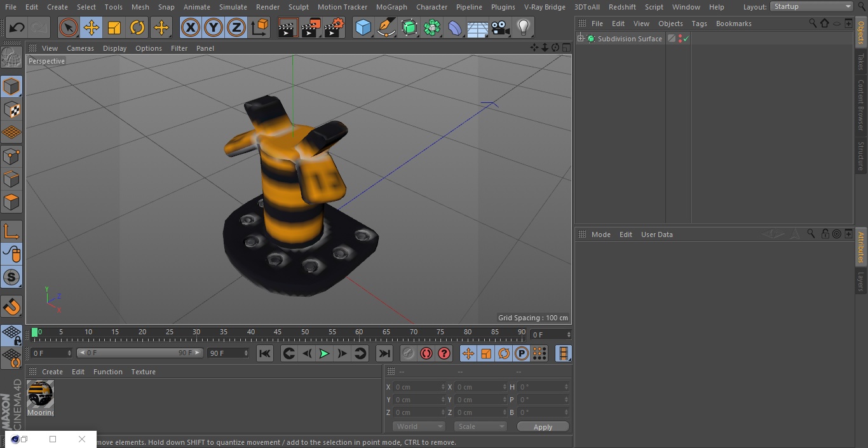Open material manager Texture menu
The height and width of the screenshot is (448, 868).
pyautogui.click(x=143, y=372)
